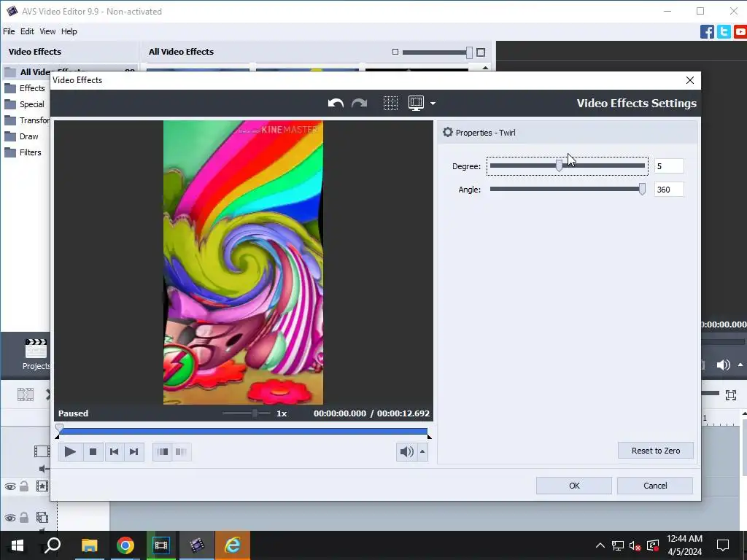Click the main window volume expand arrow
This screenshot has width=747, height=560.
tap(740, 365)
